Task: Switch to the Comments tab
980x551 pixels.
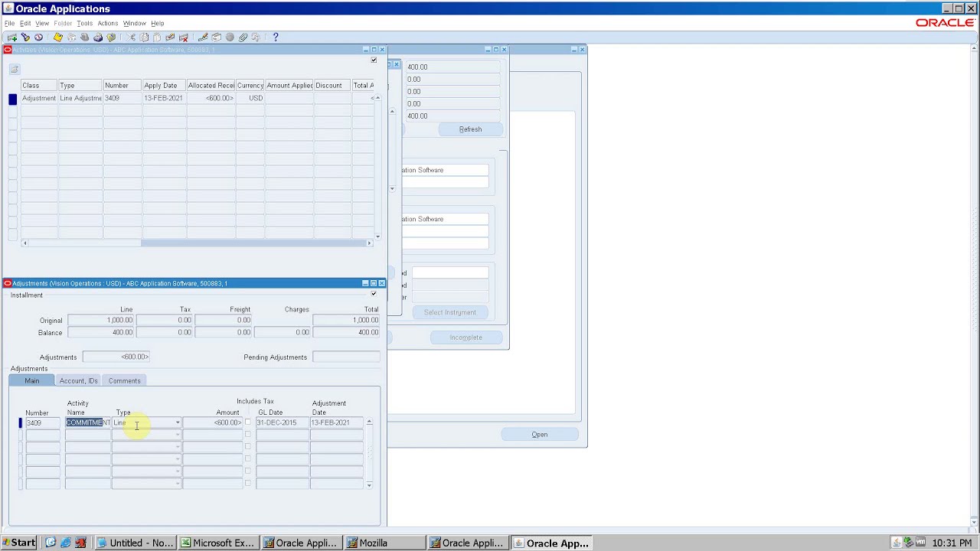Action: pyautogui.click(x=124, y=380)
